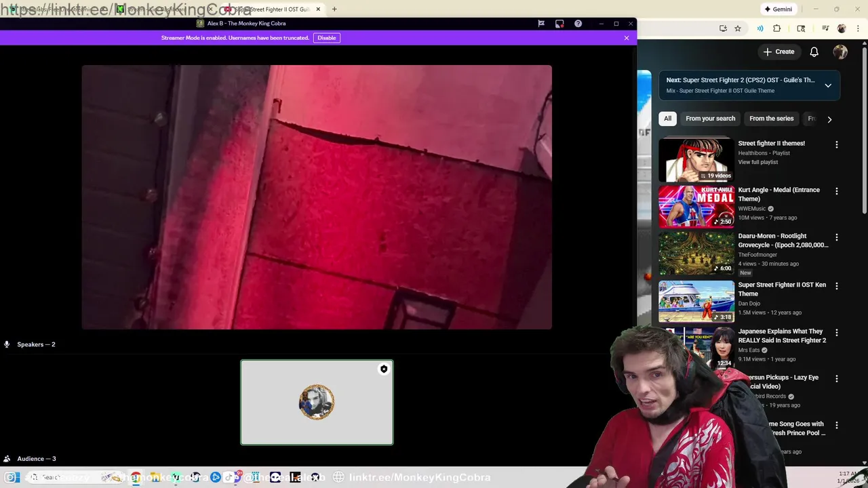Open options for Lazy Eye video
This screenshot has height=488, width=868.
836,379
